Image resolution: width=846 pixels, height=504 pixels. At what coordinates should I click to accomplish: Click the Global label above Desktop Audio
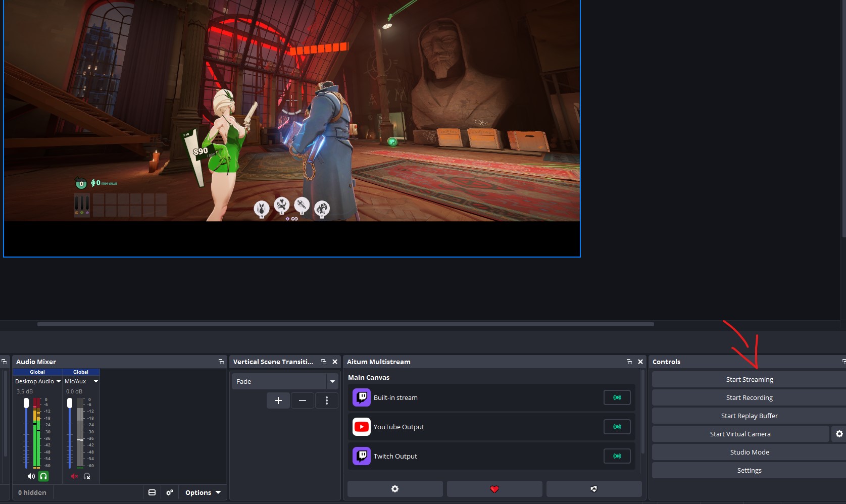click(37, 372)
